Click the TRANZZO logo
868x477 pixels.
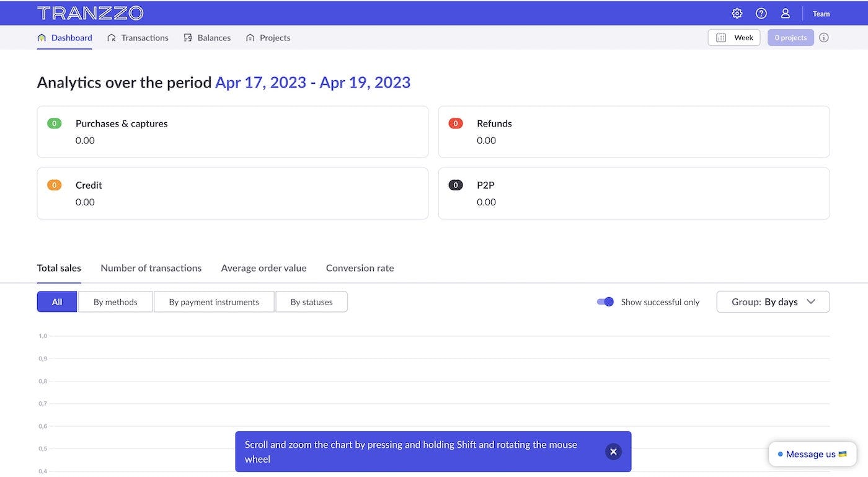[x=90, y=12]
